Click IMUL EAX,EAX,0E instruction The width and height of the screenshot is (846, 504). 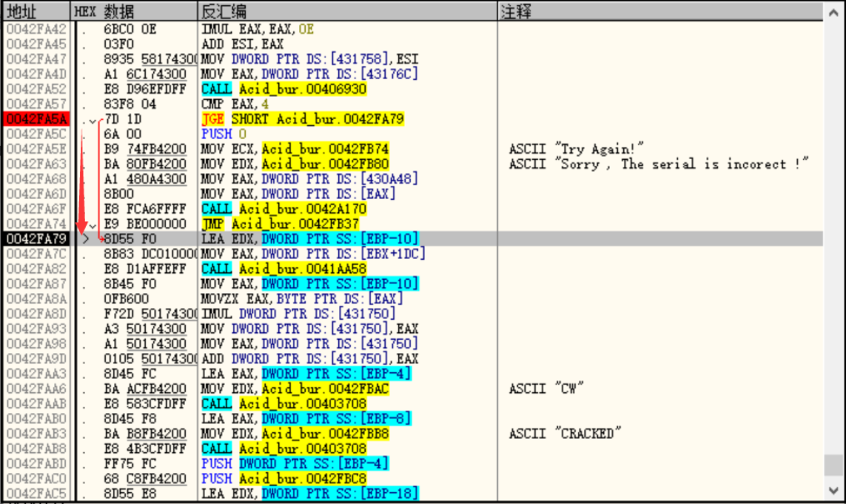pyautogui.click(x=258, y=29)
